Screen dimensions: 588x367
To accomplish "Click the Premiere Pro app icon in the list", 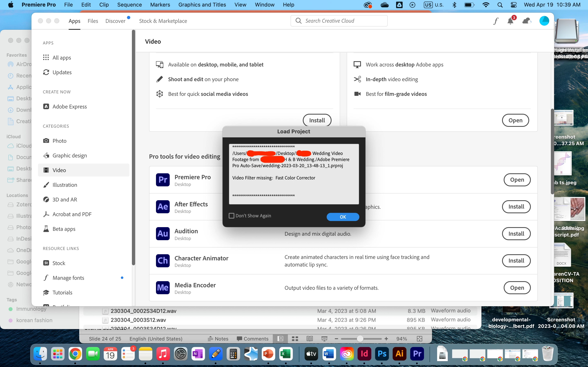I will pos(163,180).
